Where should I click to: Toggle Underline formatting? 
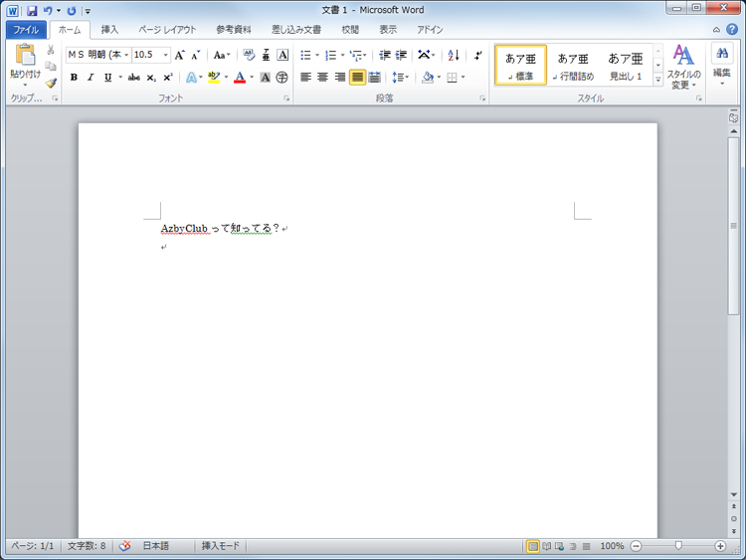108,77
